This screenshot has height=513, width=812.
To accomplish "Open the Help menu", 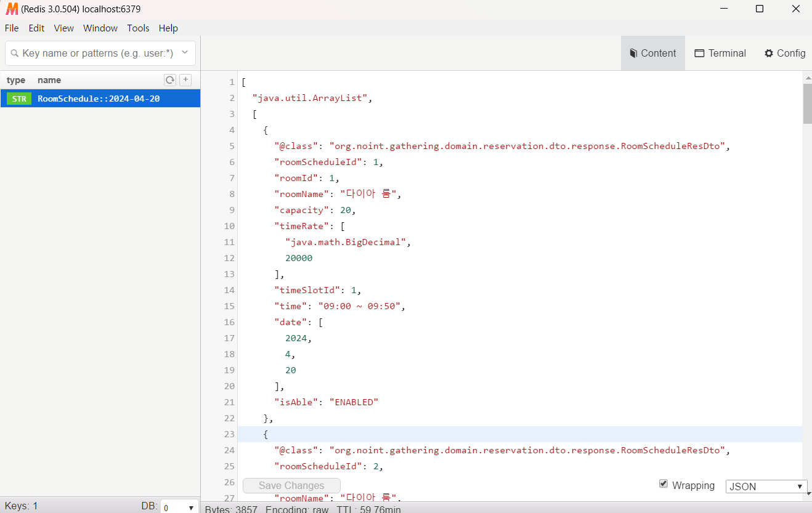I will point(168,28).
